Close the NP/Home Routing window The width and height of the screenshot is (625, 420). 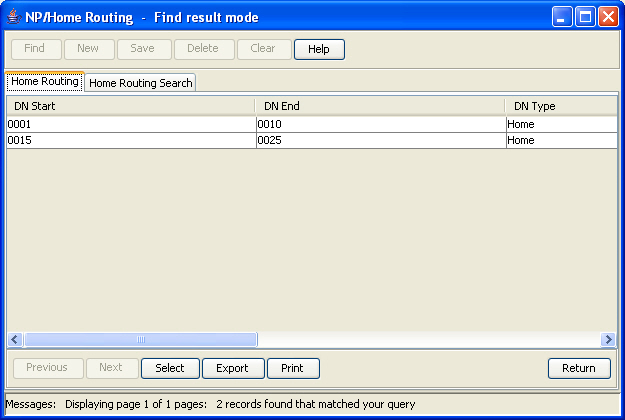point(608,17)
